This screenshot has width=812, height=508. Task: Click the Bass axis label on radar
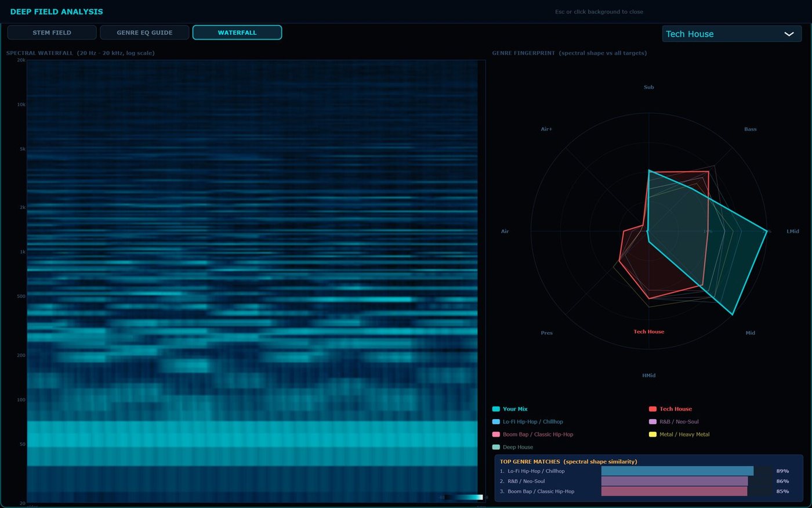(751, 129)
